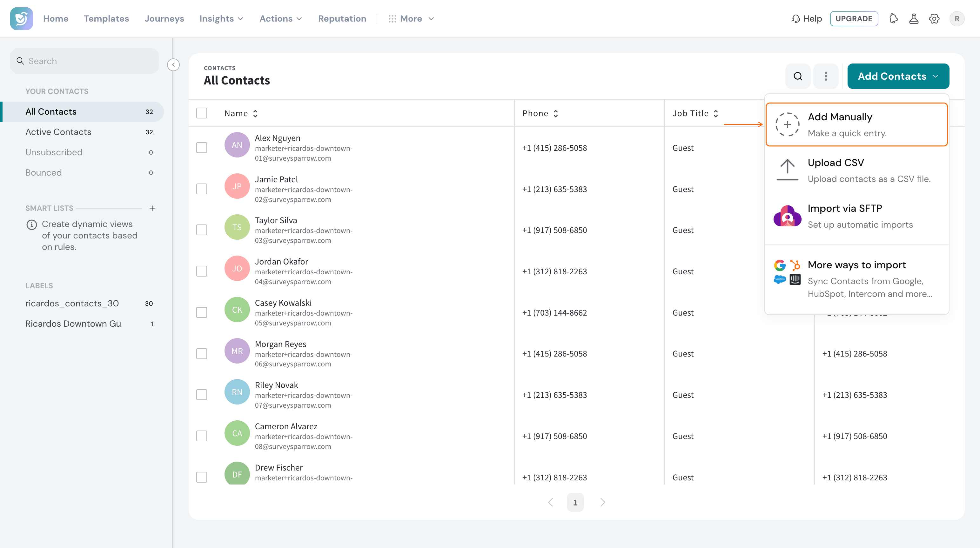Open More ways to import
This screenshot has width=980, height=548.
click(x=856, y=279)
